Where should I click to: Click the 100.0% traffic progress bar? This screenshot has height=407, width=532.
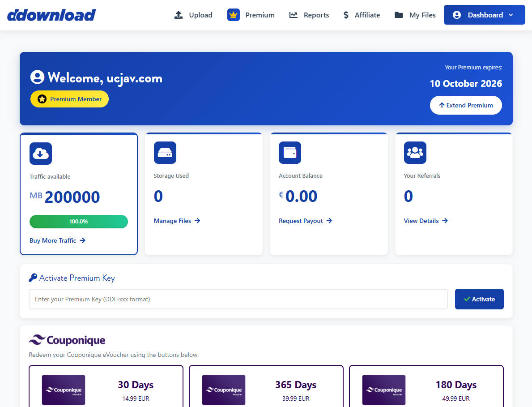click(79, 222)
